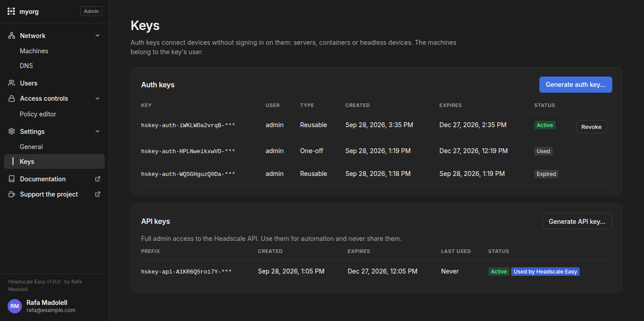Revoke the active auth key
Viewport: 644px width, 321px height.
(x=591, y=127)
